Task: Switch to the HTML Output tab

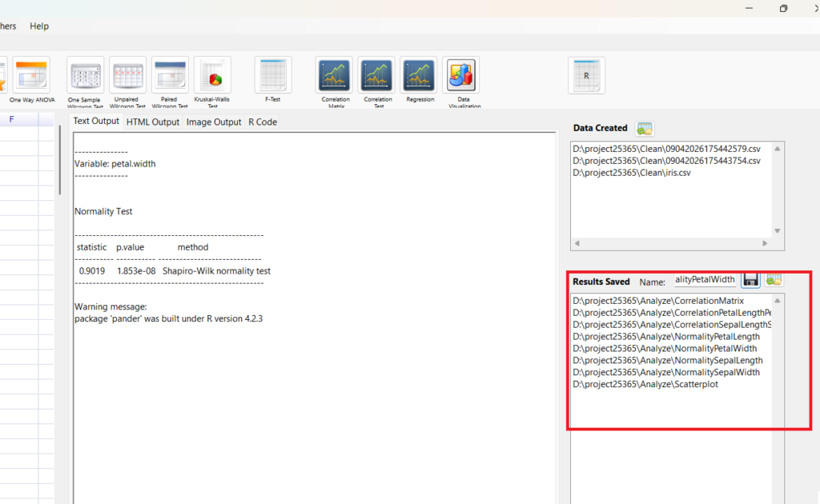Action: click(153, 122)
